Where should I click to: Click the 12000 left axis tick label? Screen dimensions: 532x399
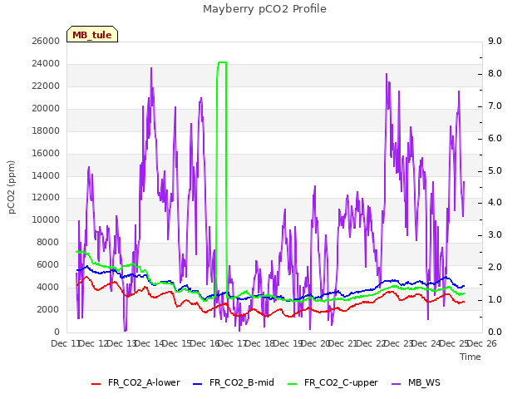(x=46, y=198)
